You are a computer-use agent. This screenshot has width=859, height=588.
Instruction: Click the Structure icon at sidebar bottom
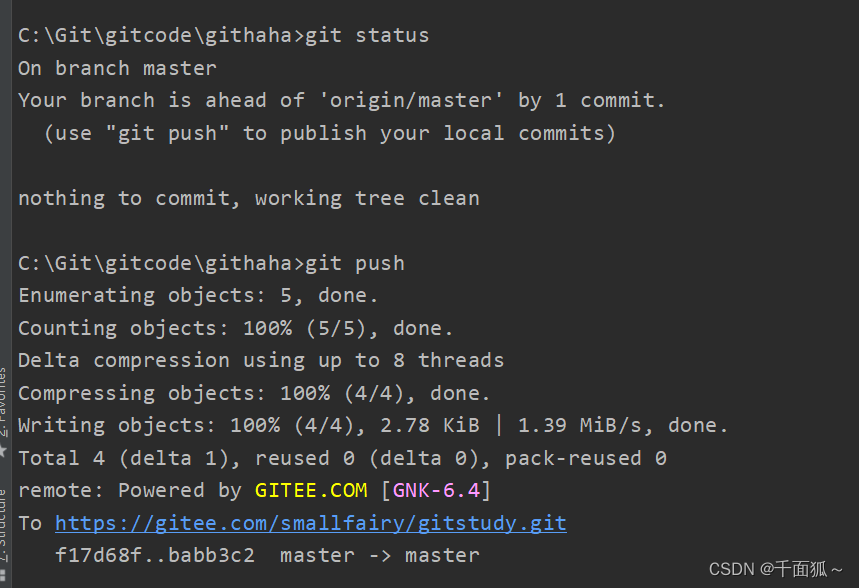click(x=3, y=575)
